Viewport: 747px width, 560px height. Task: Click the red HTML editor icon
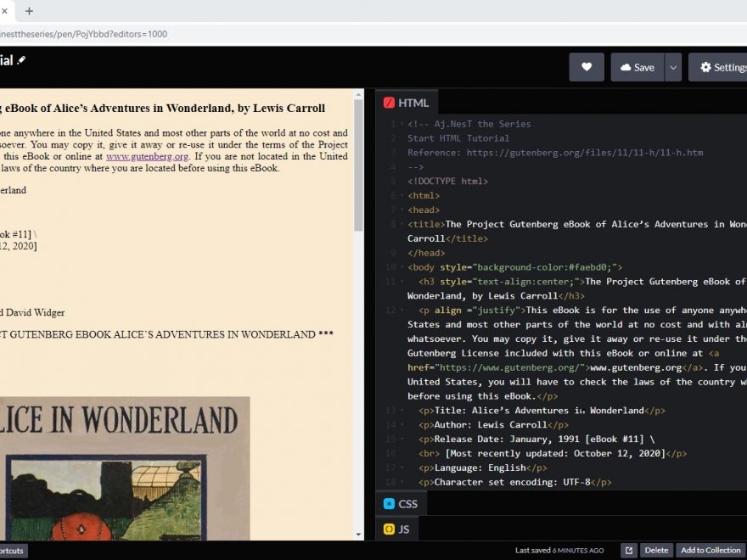point(389,103)
